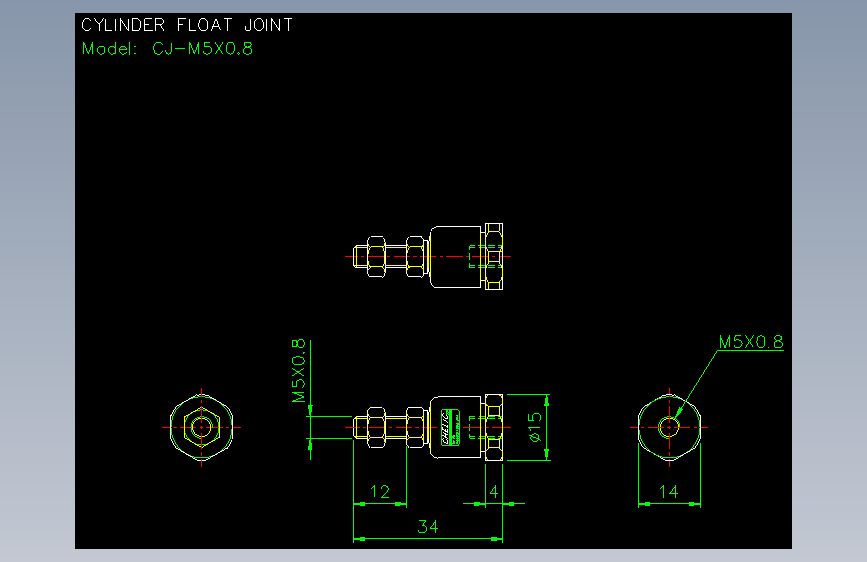Click the overall length dimension '34'
This screenshot has width=867, height=562.
(428, 526)
